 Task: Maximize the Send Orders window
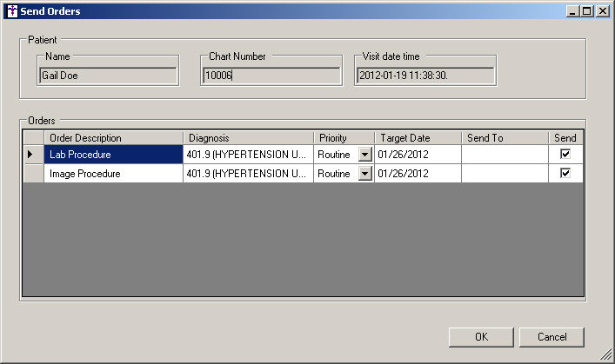587,11
